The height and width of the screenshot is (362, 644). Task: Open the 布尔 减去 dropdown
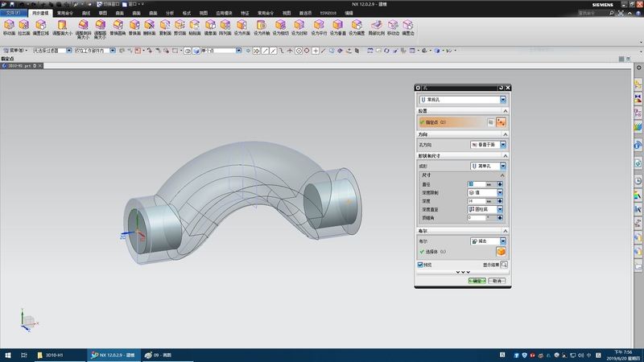[502, 241]
